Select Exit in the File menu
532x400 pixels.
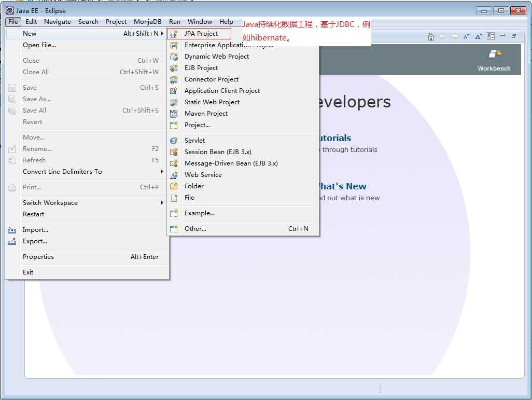[88, 272]
